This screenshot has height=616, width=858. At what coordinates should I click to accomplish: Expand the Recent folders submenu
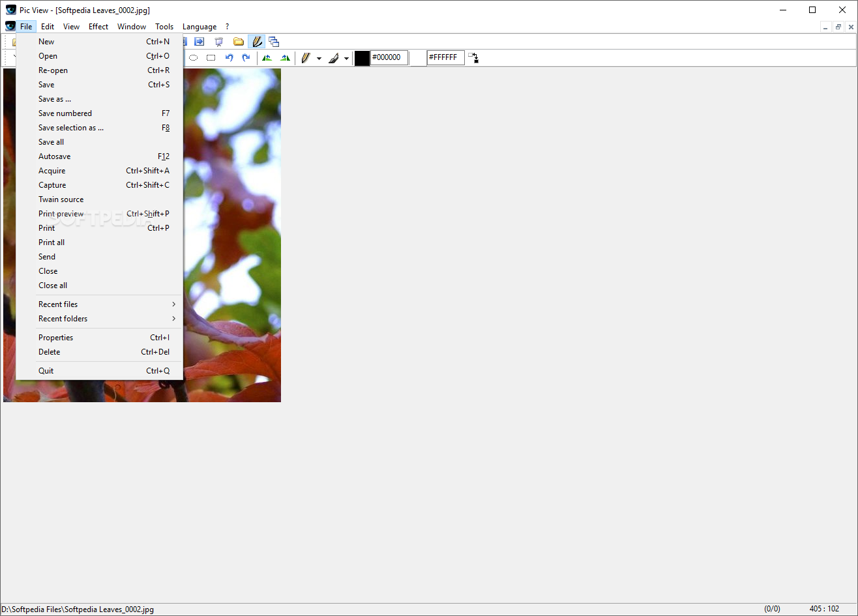click(99, 319)
